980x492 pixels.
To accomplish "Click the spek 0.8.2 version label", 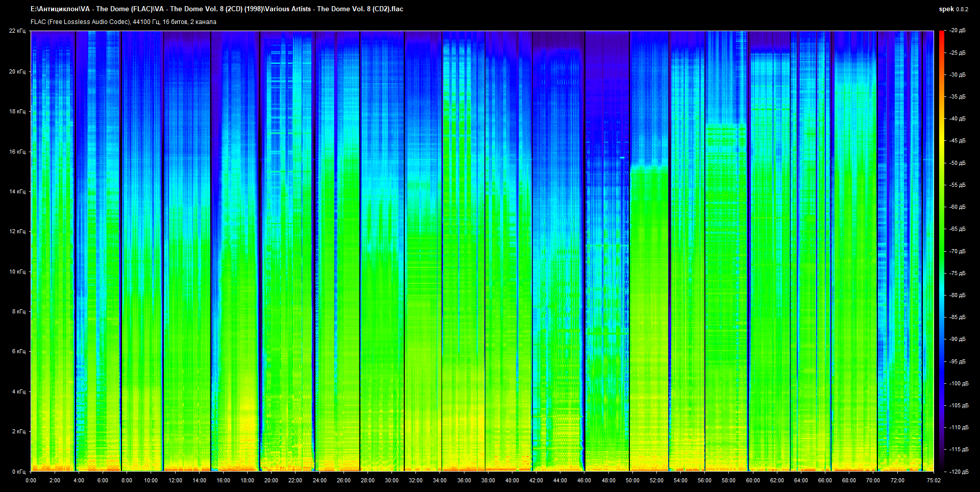I will [953, 9].
